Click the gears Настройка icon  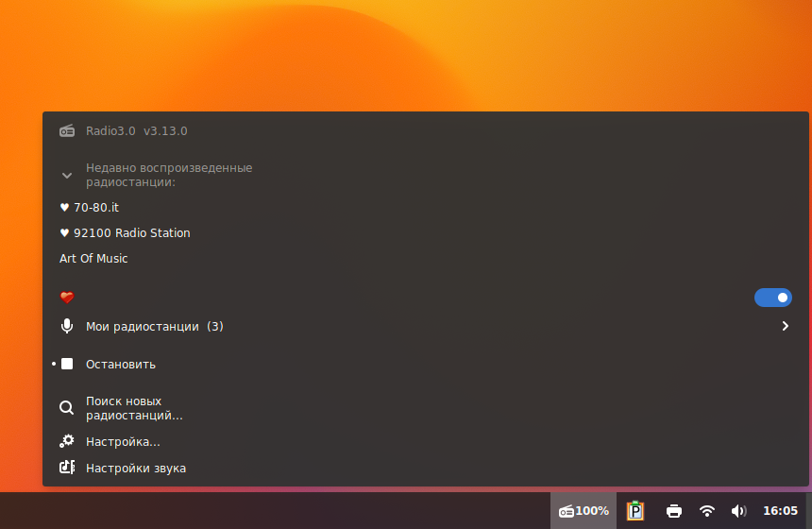(x=67, y=441)
